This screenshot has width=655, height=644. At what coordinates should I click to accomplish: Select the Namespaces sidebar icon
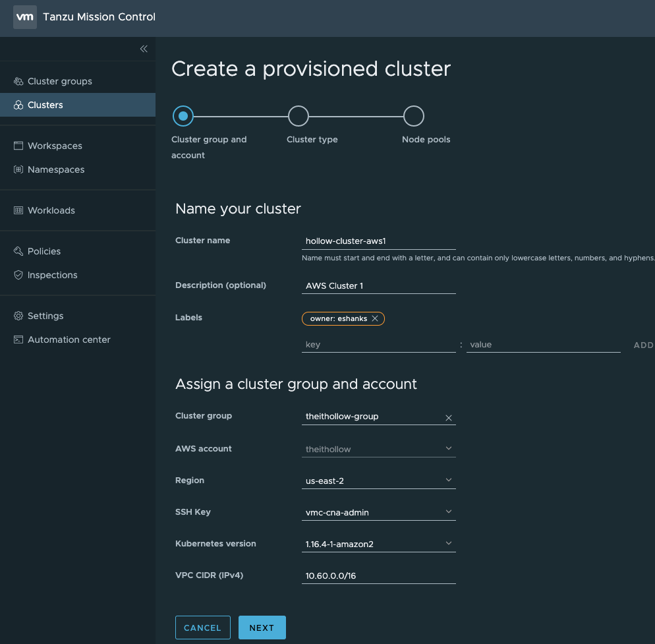point(18,170)
